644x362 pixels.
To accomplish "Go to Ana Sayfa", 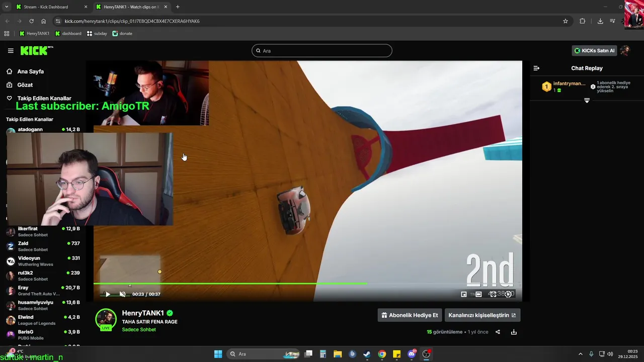I will [25, 71].
